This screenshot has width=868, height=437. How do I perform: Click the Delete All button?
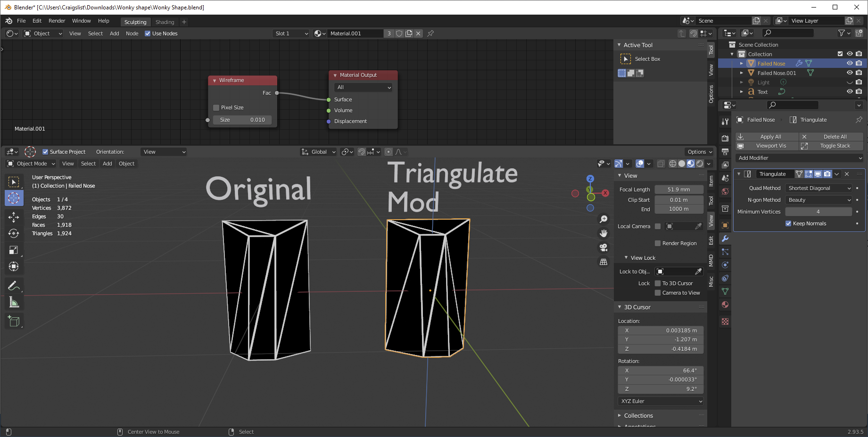(832, 137)
